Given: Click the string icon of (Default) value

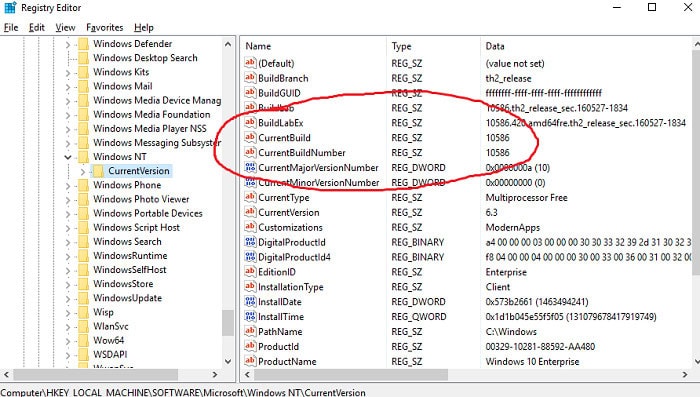Looking at the screenshot, I should pos(250,63).
